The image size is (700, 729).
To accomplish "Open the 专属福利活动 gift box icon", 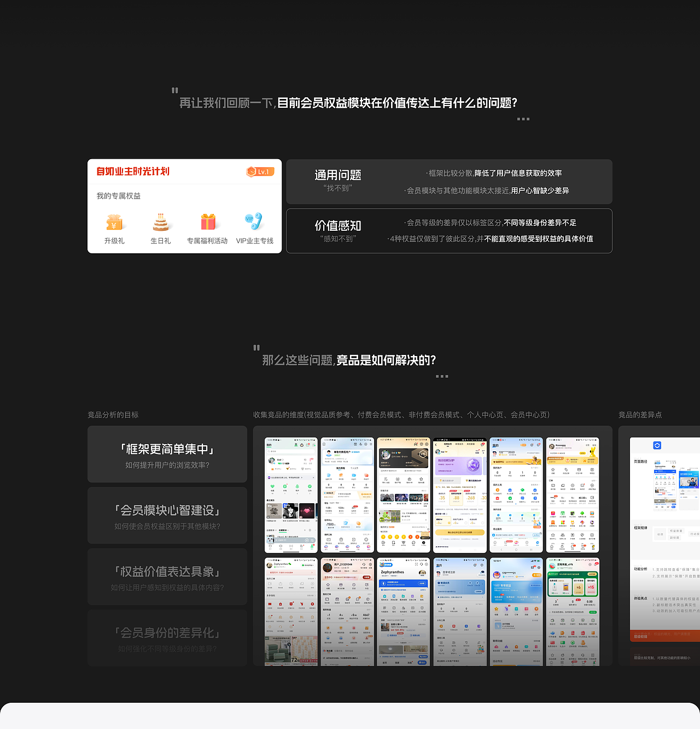I will [x=207, y=223].
